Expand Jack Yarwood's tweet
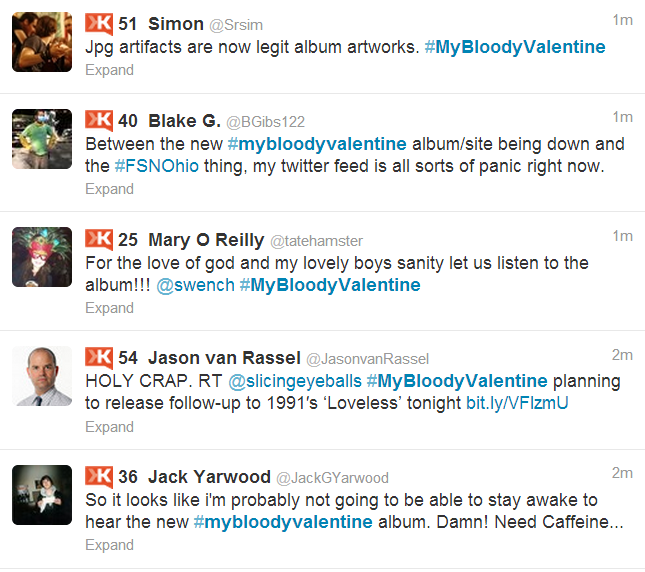 pyautogui.click(x=109, y=545)
